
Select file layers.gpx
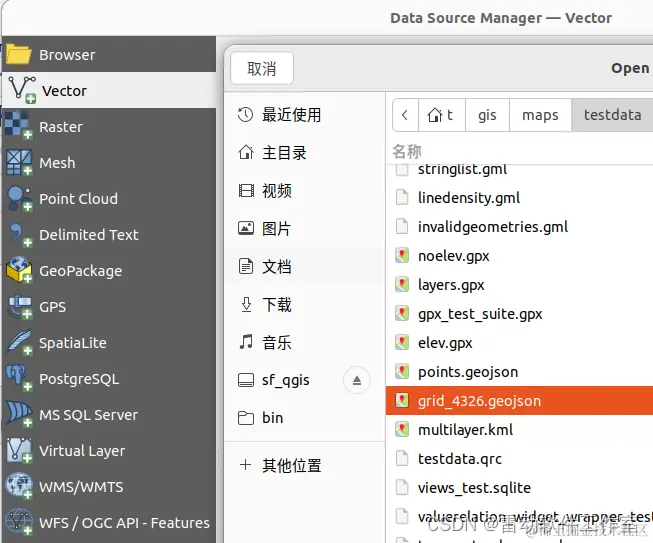(x=519, y=285)
